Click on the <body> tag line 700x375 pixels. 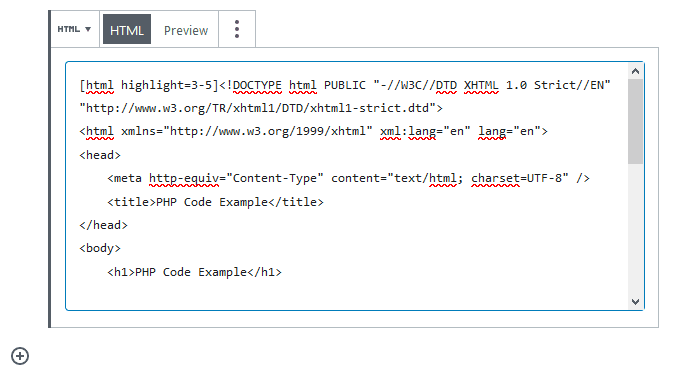(x=100, y=248)
